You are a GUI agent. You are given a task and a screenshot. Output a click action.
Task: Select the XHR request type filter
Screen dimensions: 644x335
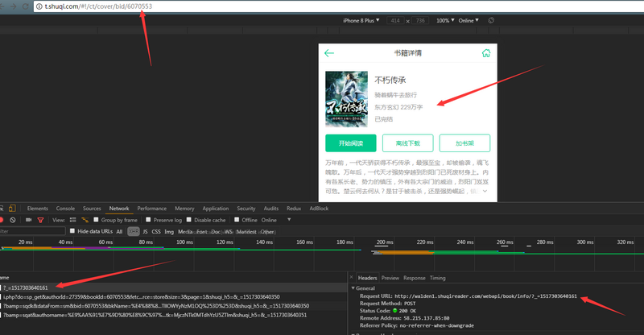(133, 231)
